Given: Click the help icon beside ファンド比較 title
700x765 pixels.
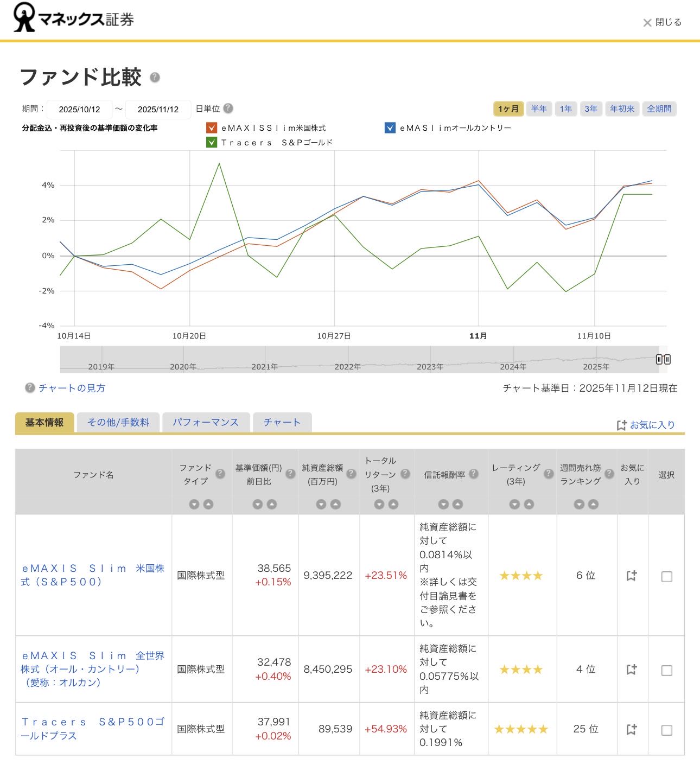Looking at the screenshot, I should pos(155,78).
